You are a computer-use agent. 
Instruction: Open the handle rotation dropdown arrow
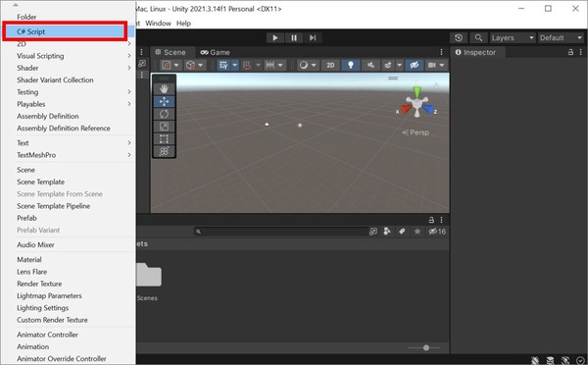coord(201,65)
